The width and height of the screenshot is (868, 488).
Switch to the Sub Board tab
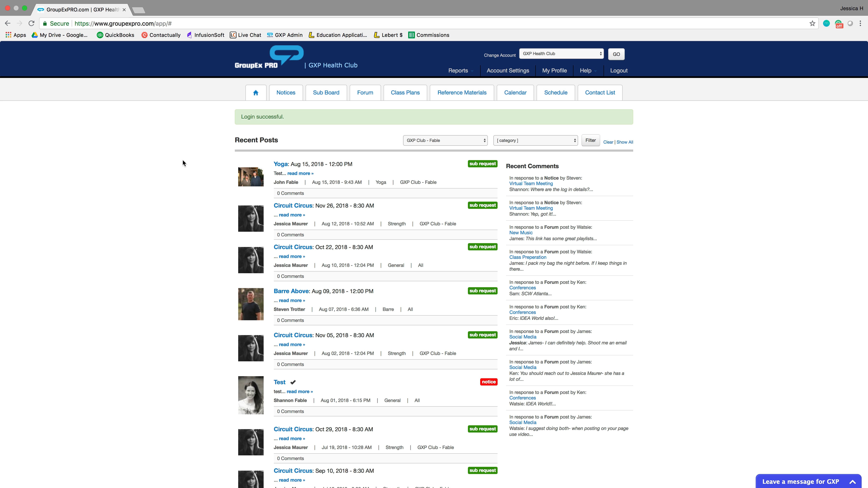(x=326, y=93)
